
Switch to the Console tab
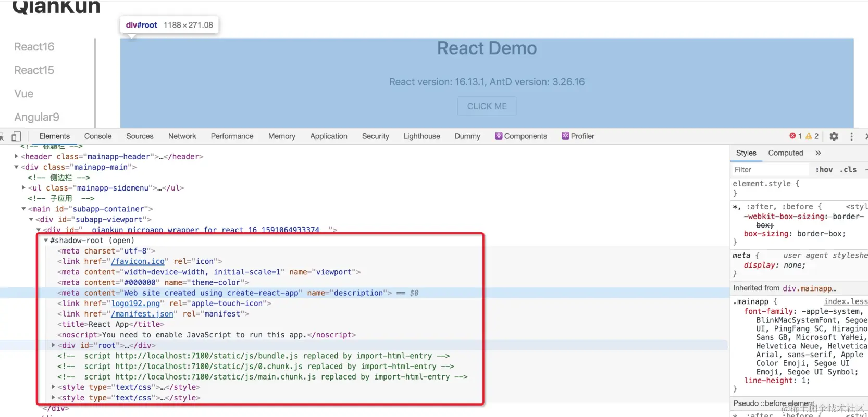pos(98,136)
